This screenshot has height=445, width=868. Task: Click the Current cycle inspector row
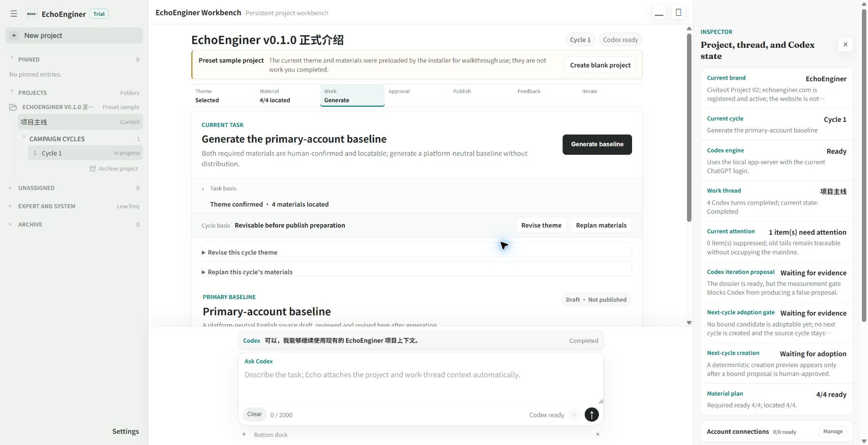pyautogui.click(x=776, y=124)
